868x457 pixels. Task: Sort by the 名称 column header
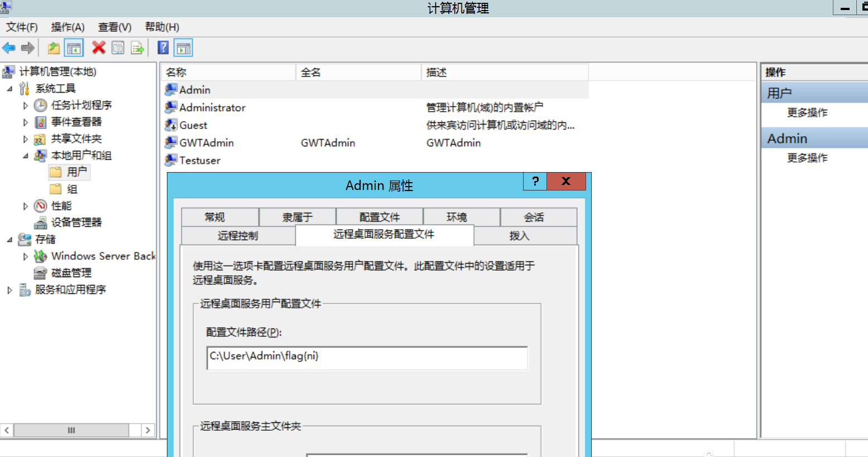(228, 73)
